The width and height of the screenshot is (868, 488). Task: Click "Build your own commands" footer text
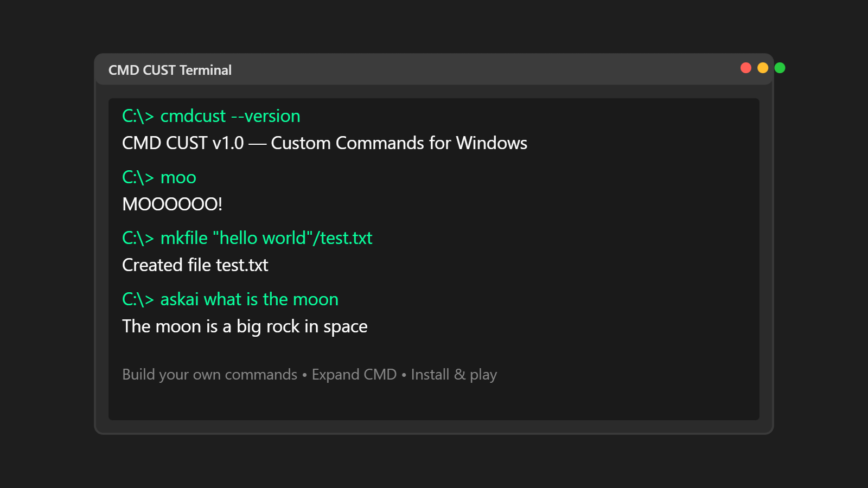[209, 375]
